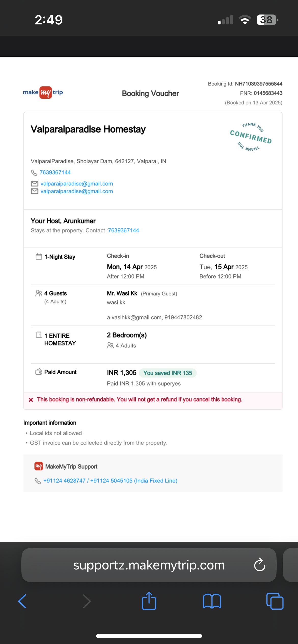This screenshot has width=298, height=644.
Task: Tap the wallet icon beside Paid Amount
Action: (x=39, y=372)
